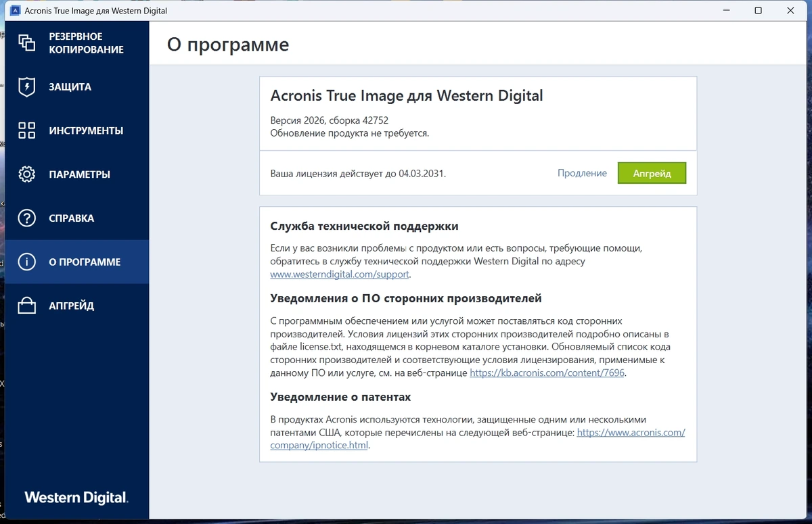Open www.westerndigital.com/support link
Viewport: 812px width, 524px height.
[x=340, y=275]
